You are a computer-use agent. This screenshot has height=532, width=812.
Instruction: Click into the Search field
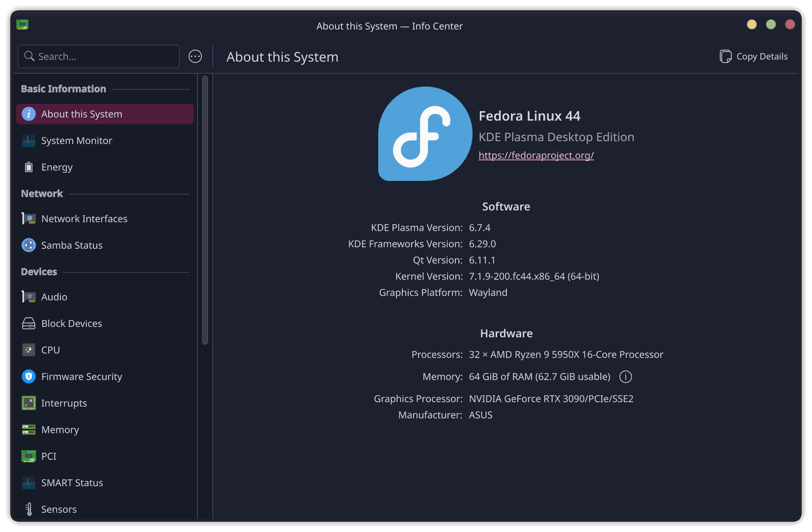click(x=99, y=57)
